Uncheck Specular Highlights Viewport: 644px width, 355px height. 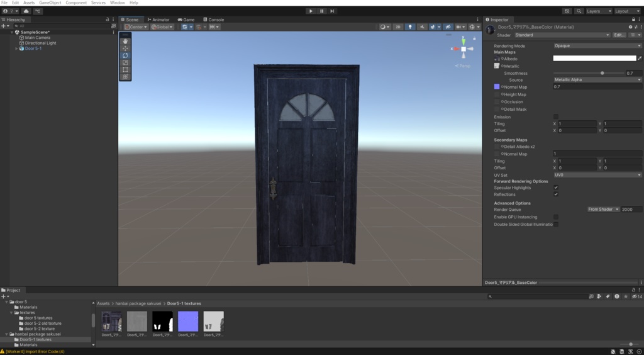(556, 188)
